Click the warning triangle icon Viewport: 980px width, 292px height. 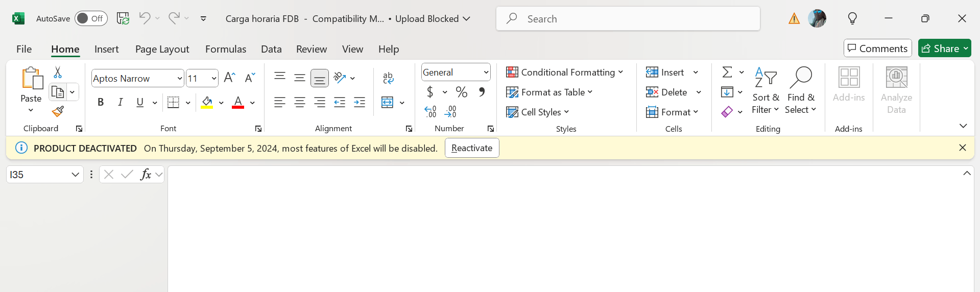point(794,18)
